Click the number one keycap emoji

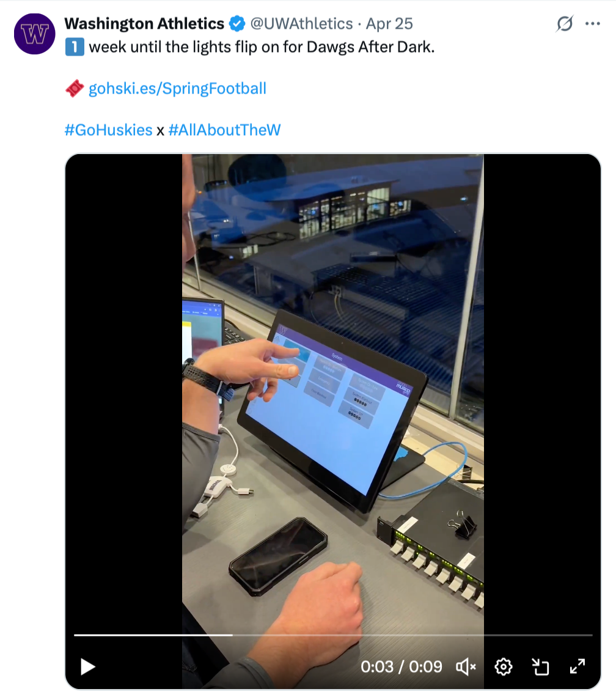tap(75, 47)
